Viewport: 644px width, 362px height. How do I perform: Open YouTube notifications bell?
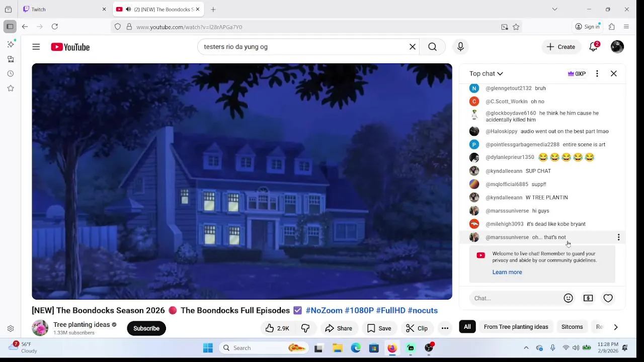click(594, 47)
